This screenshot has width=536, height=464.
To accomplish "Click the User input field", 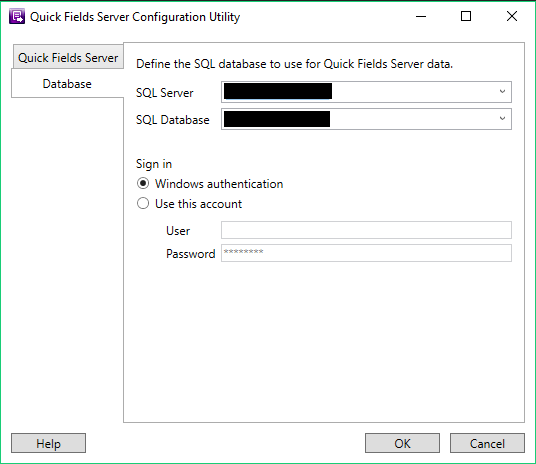I will 366,230.
